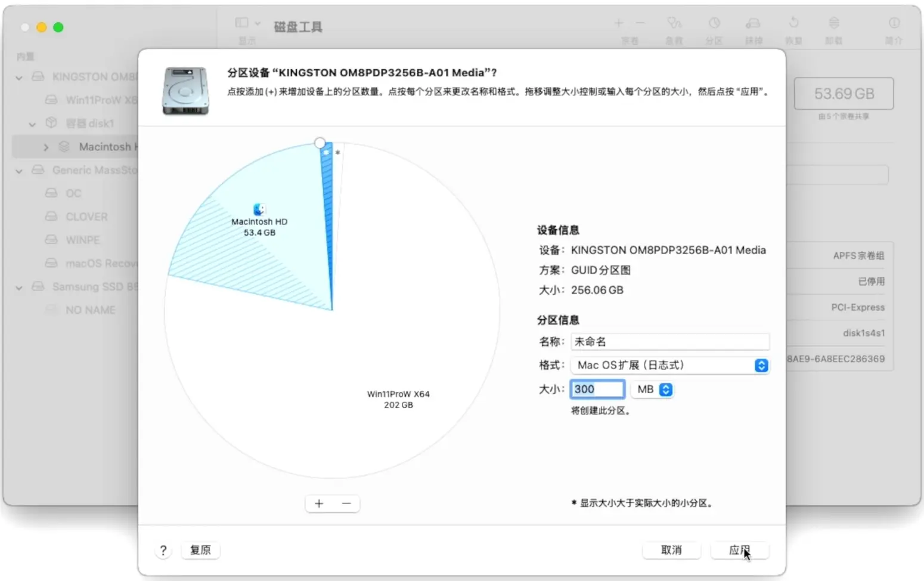The height and width of the screenshot is (581, 924).
Task: Open the 格式 format dropdown Mac OS扩展
Action: 670,365
